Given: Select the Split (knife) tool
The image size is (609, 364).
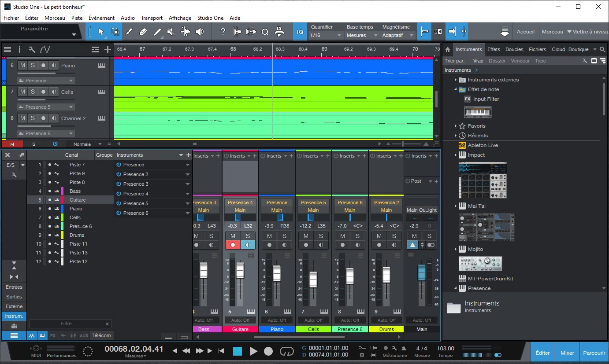Looking at the screenshot, I should [129, 32].
